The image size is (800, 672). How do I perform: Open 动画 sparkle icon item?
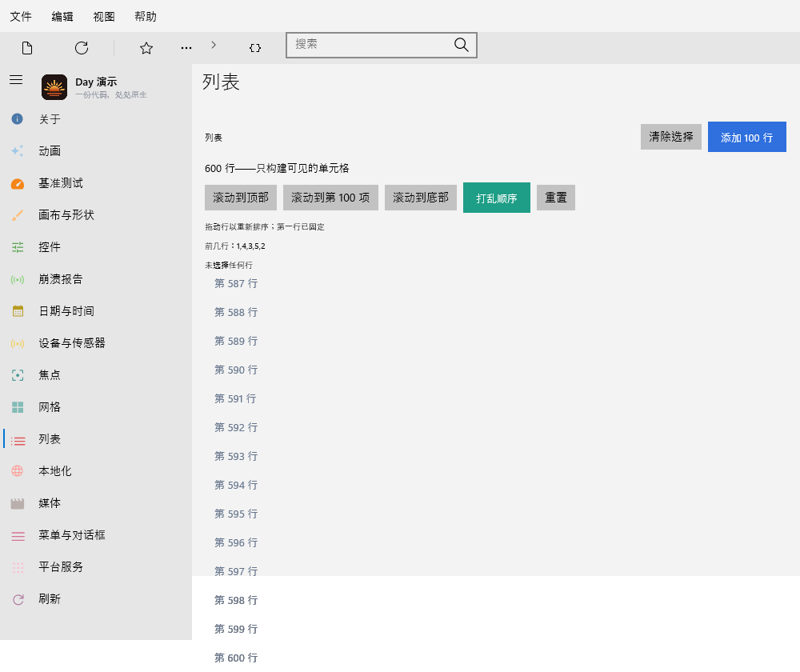pos(96,151)
